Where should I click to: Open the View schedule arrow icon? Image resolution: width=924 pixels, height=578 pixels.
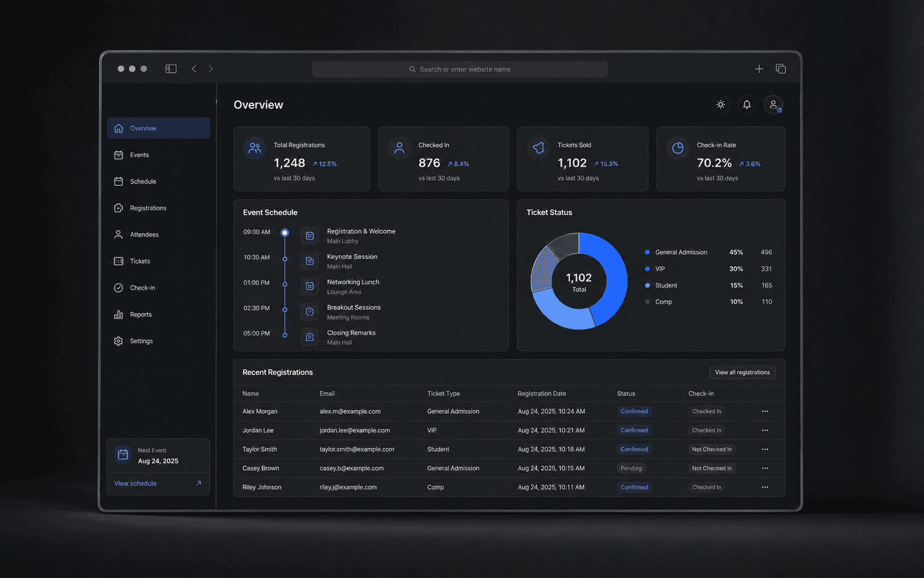(199, 484)
